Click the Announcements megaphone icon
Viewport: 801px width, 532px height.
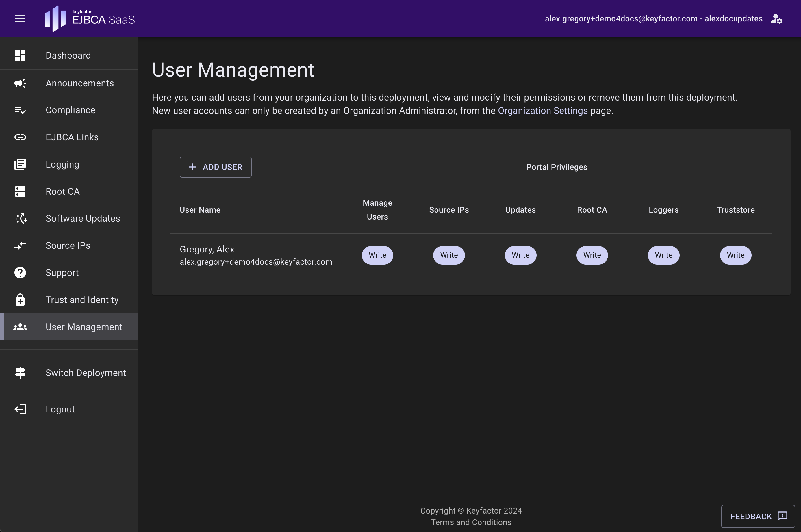pyautogui.click(x=20, y=83)
